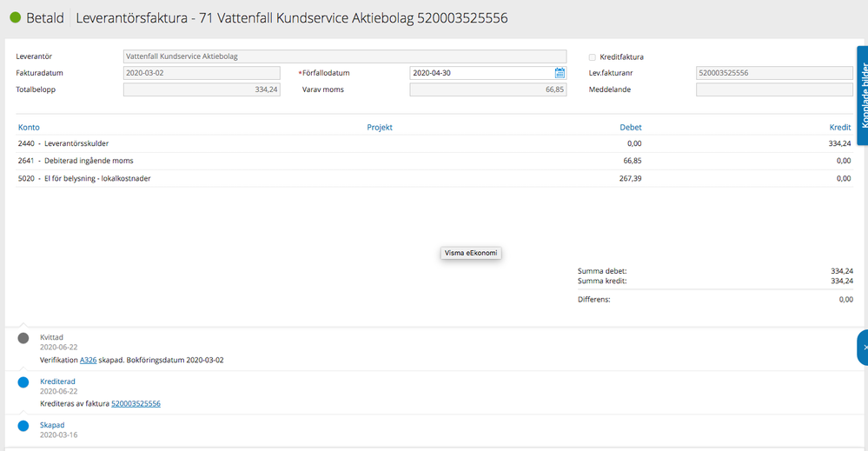
Task: Toggle the Kreditfaktura checkbox
Action: pyautogui.click(x=593, y=57)
